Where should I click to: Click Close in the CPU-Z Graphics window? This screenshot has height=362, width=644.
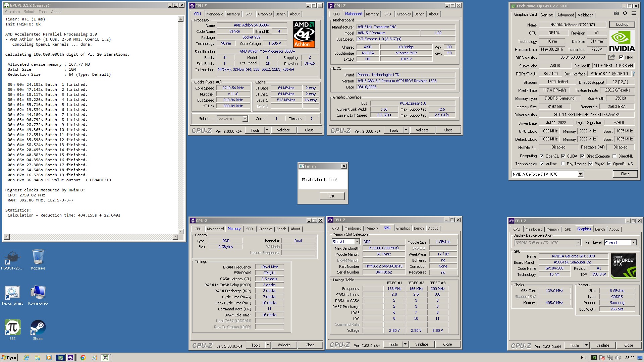[x=629, y=345]
